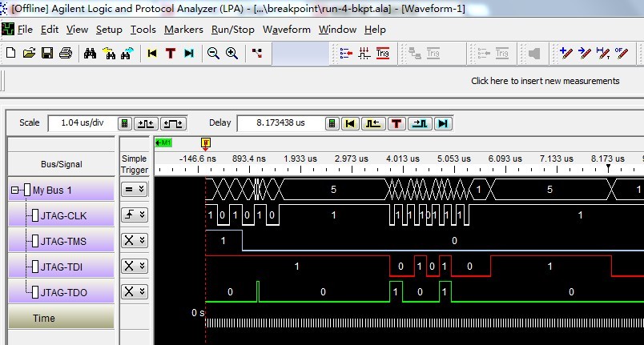Open the Window menu
This screenshot has height=345, width=644.
(337, 30)
